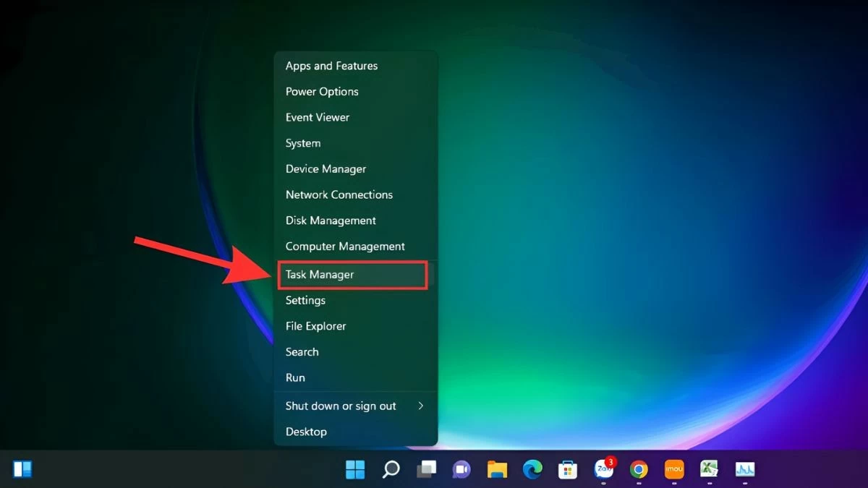
Task: Select Disk Management from the menu
Action: coord(331,221)
